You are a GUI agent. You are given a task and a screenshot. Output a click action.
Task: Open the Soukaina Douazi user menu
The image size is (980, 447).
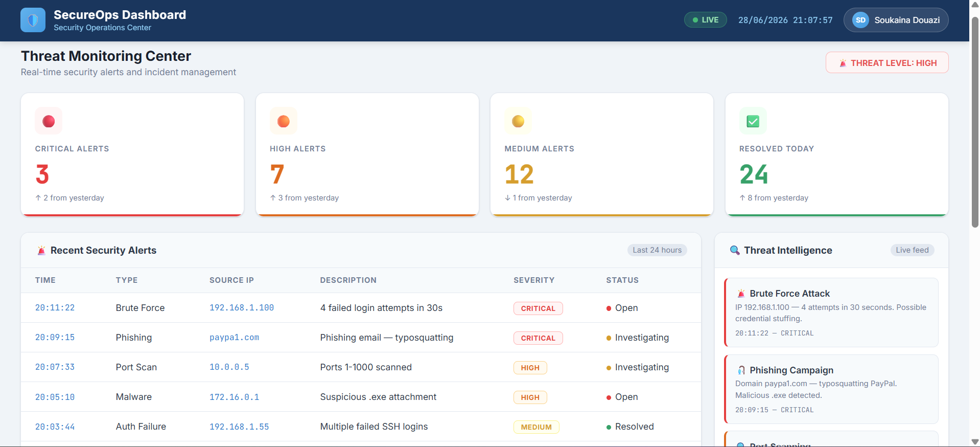[896, 20]
